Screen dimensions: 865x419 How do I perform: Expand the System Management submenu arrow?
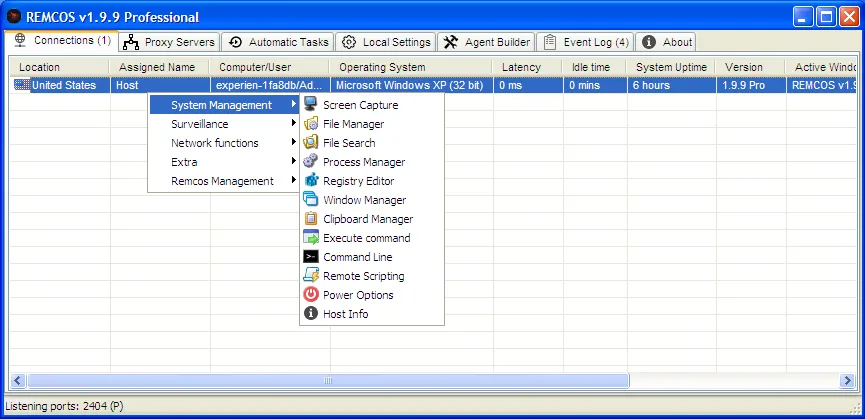[294, 104]
